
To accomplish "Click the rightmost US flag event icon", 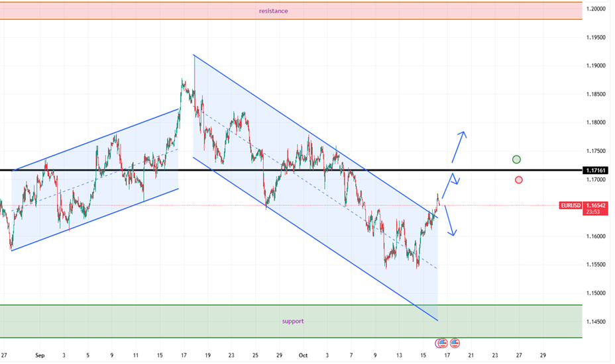I will (x=455, y=343).
